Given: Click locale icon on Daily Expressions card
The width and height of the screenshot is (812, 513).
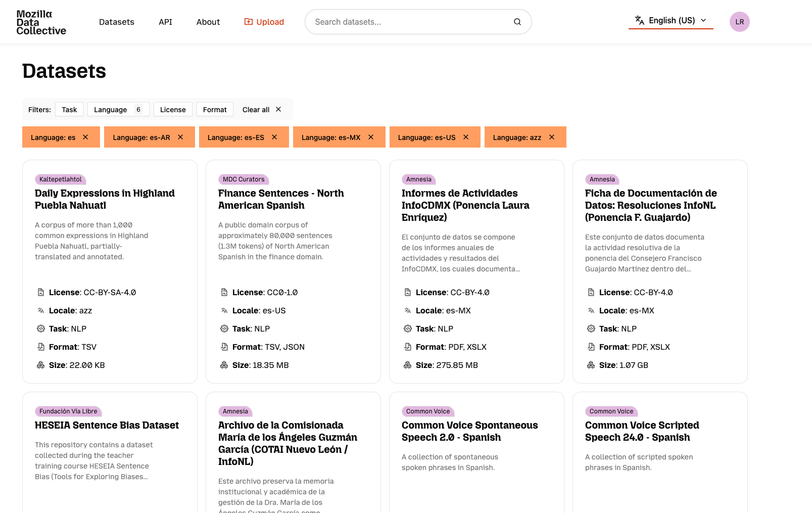Looking at the screenshot, I should point(41,310).
